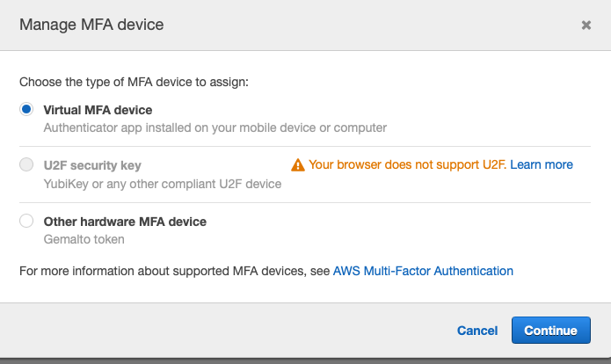Select the Virtual MFA device radio button
Viewport: 611px width, 364px height.
(26, 110)
